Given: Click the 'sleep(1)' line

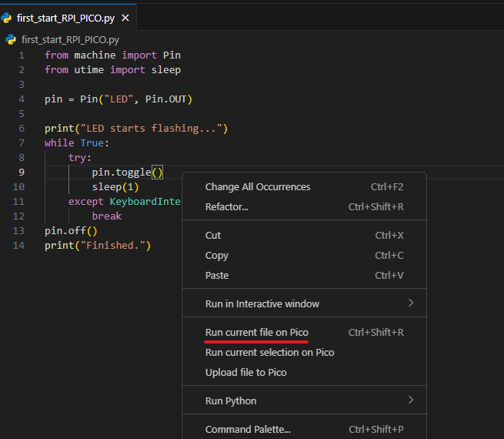Looking at the screenshot, I should tap(115, 187).
